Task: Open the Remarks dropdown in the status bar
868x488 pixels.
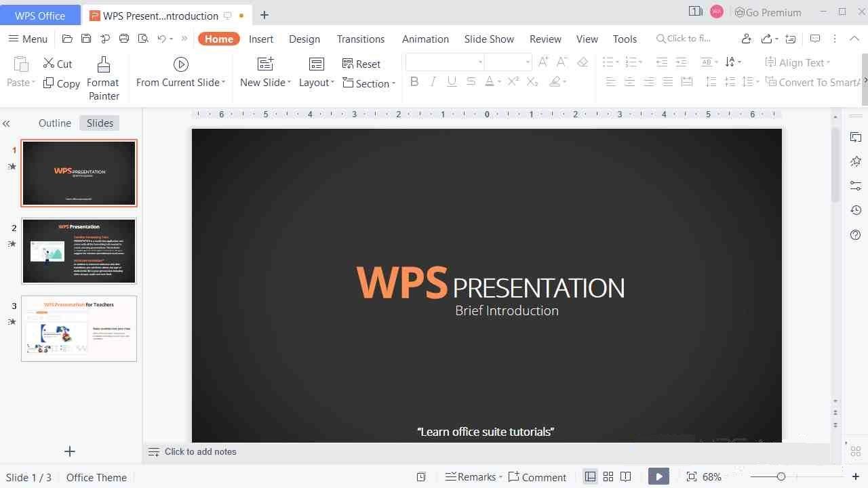Action: (x=500, y=476)
